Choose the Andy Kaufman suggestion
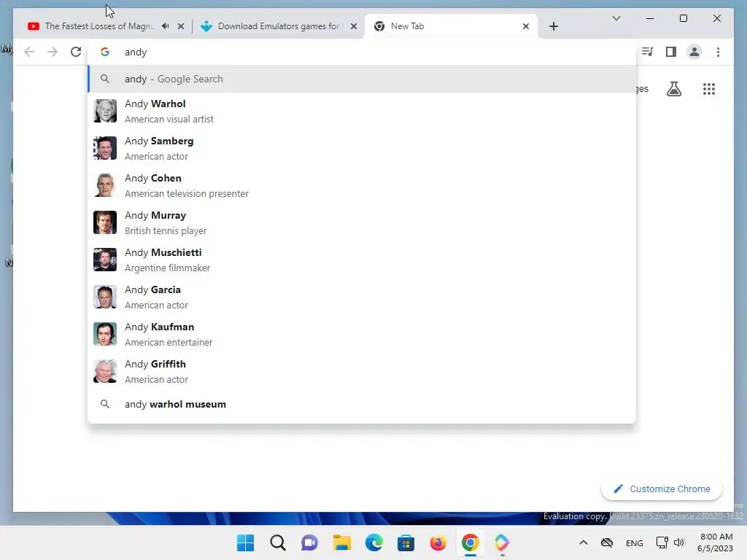Image resolution: width=747 pixels, height=560 pixels. (x=362, y=334)
